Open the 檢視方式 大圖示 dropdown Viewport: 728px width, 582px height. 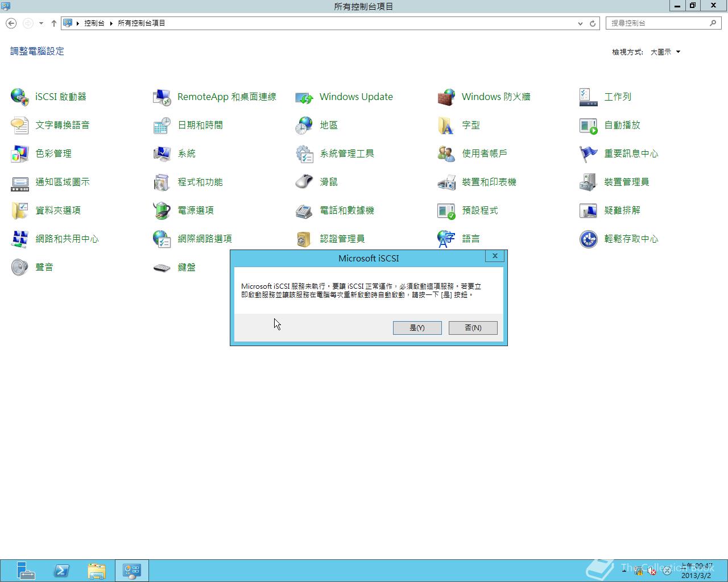tap(665, 52)
